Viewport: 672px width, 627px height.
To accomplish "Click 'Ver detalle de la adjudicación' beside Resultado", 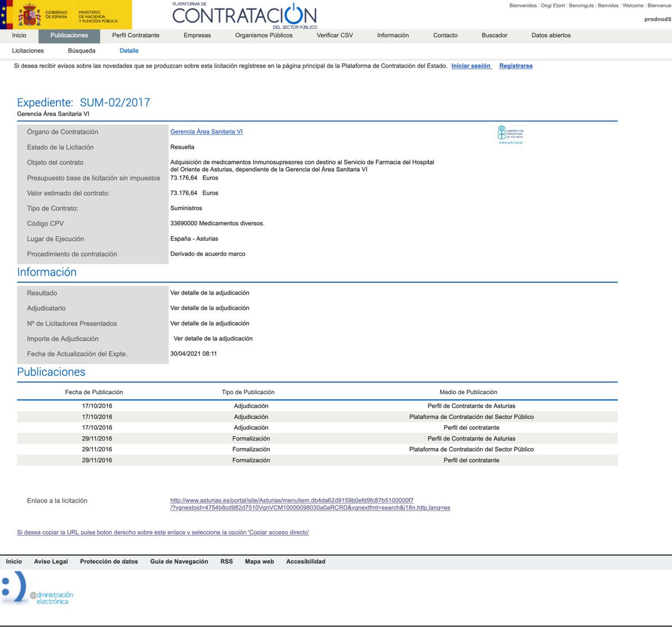I will pyautogui.click(x=210, y=293).
